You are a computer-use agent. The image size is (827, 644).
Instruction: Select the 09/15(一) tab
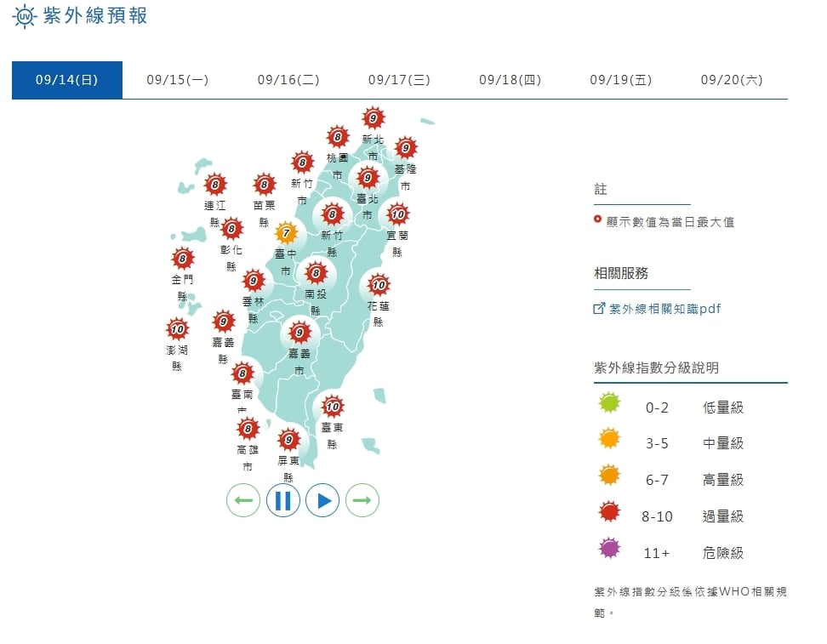click(176, 79)
